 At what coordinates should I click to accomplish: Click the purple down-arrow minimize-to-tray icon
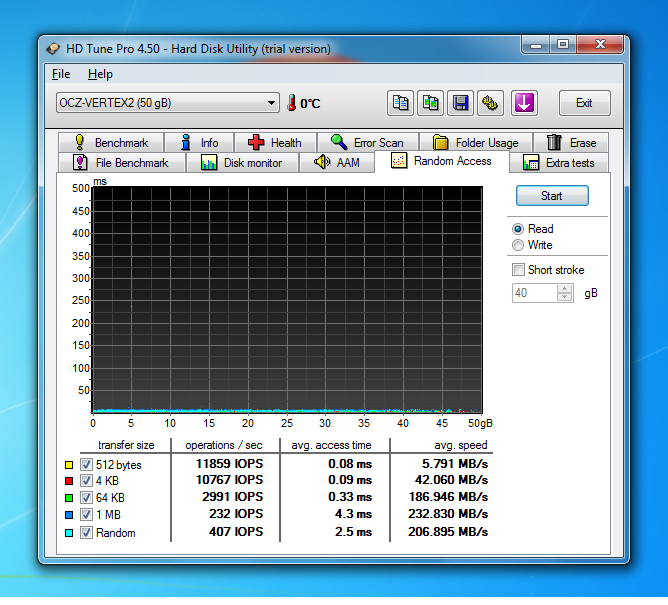tap(524, 102)
